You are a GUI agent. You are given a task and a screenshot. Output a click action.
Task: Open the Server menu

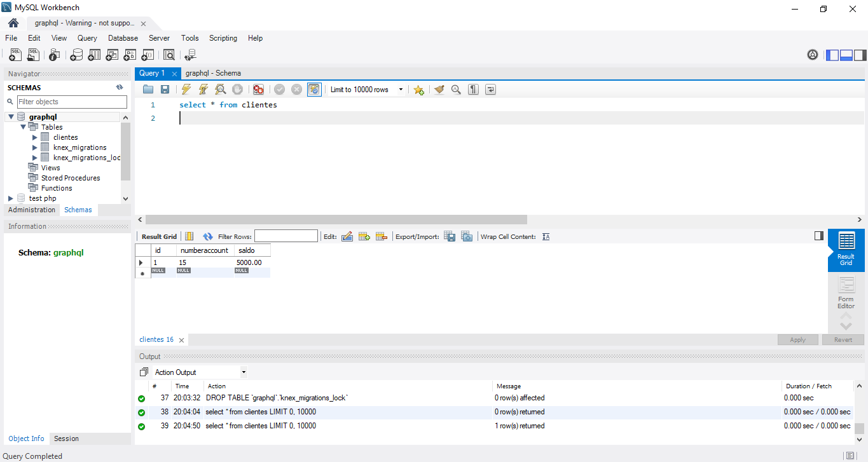159,38
